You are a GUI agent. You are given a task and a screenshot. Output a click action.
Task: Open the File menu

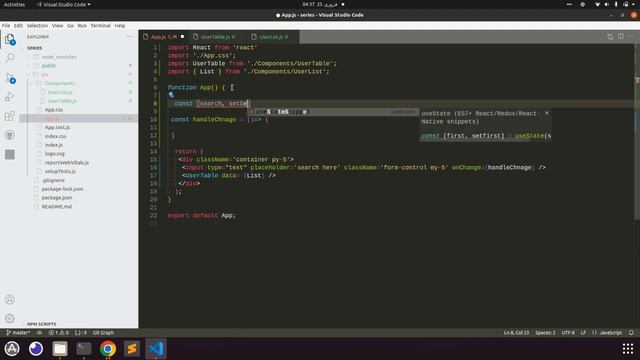pos(6,26)
